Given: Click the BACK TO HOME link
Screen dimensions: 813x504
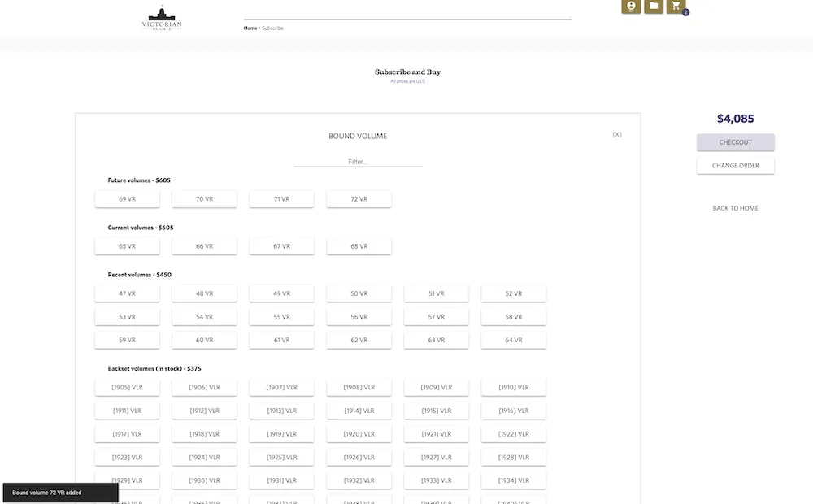Looking at the screenshot, I should pyautogui.click(x=734, y=208).
